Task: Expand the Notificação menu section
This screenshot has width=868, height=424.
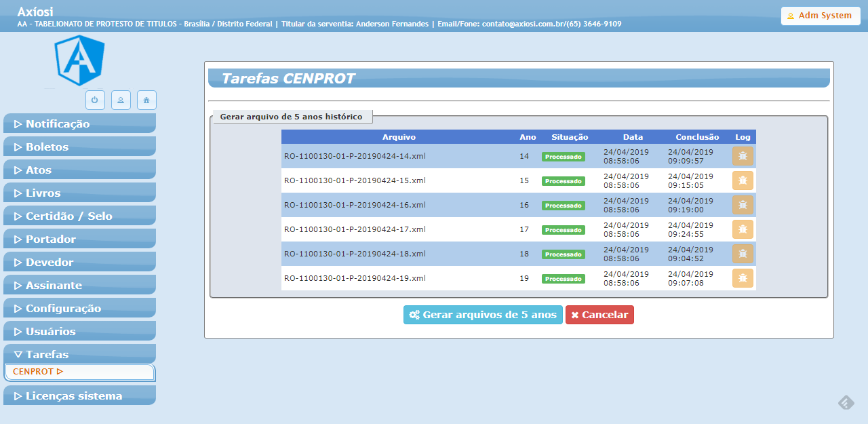Action: (79, 123)
